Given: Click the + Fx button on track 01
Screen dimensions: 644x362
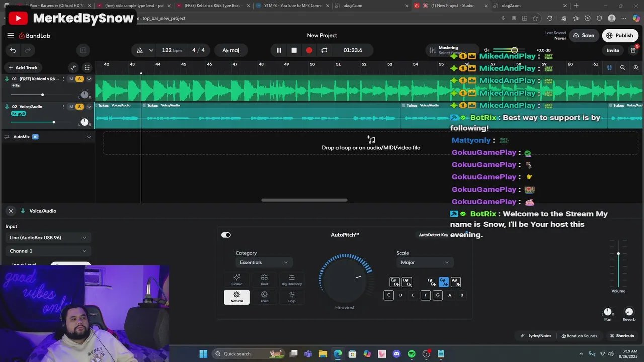Looking at the screenshot, I should pos(16,86).
